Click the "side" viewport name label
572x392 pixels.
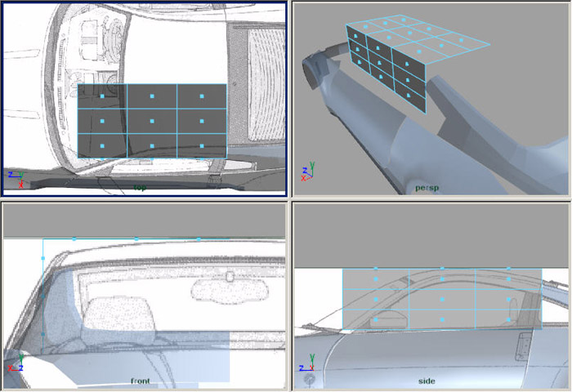[x=426, y=381]
